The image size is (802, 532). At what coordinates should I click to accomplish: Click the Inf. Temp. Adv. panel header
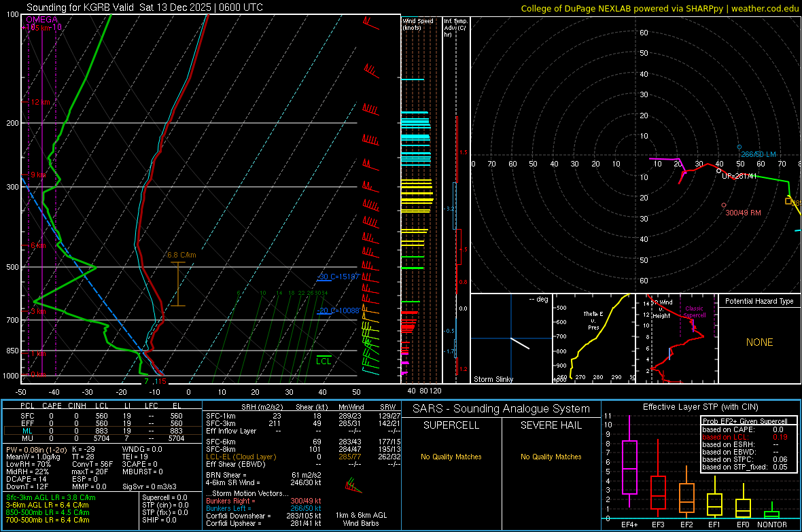click(455, 28)
